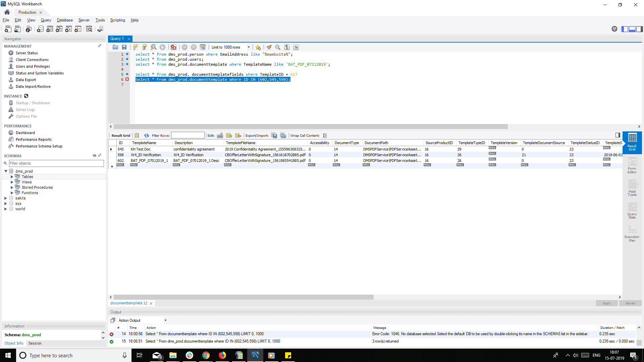Search table data icon in main toolbar
The width and height of the screenshot is (644, 362).
(89, 29)
